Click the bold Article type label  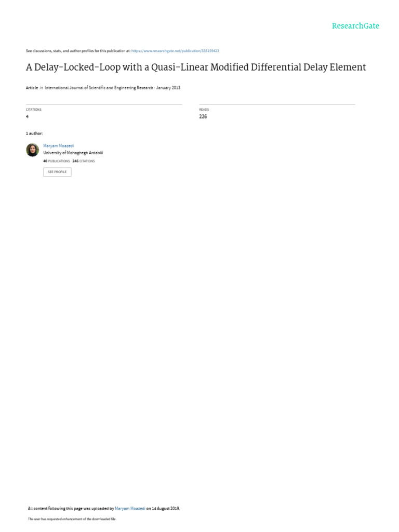click(x=32, y=87)
